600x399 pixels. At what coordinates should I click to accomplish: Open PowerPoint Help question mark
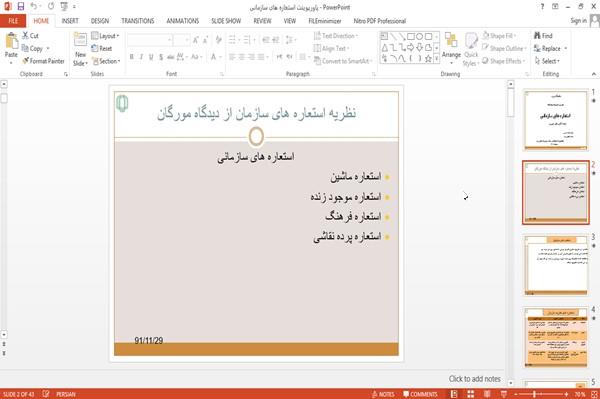point(542,7)
